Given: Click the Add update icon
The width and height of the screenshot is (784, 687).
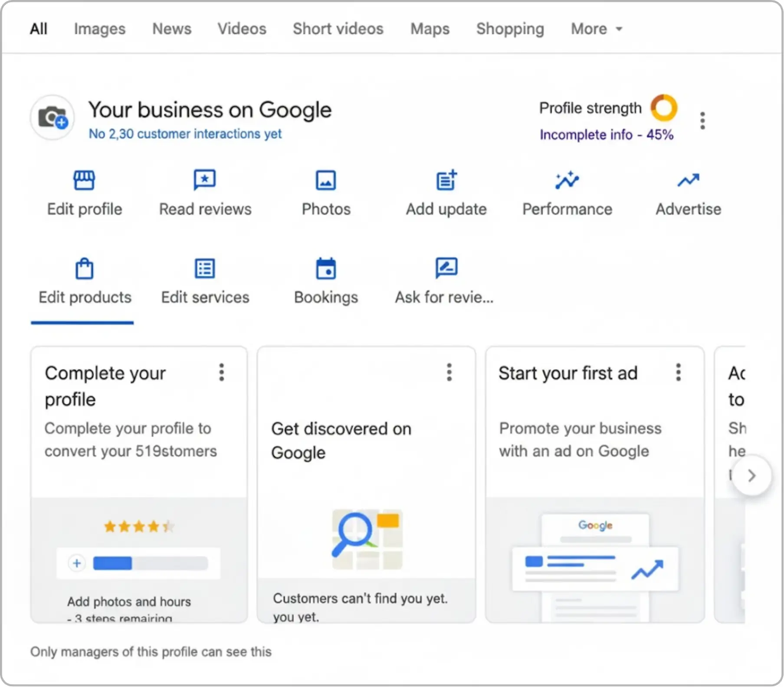Looking at the screenshot, I should [446, 180].
